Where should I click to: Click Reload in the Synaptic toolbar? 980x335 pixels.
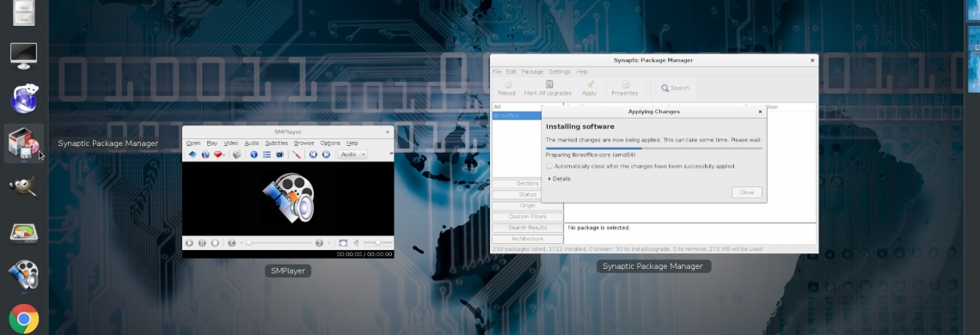tap(506, 88)
